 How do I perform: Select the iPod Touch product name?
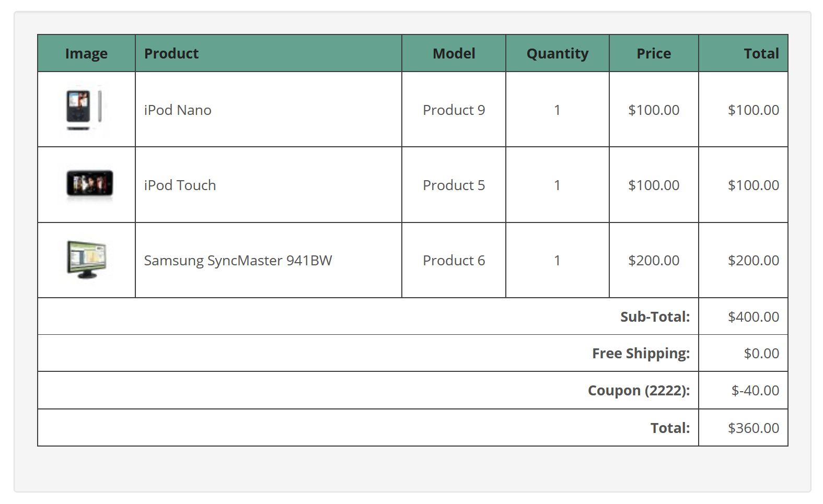click(x=180, y=185)
